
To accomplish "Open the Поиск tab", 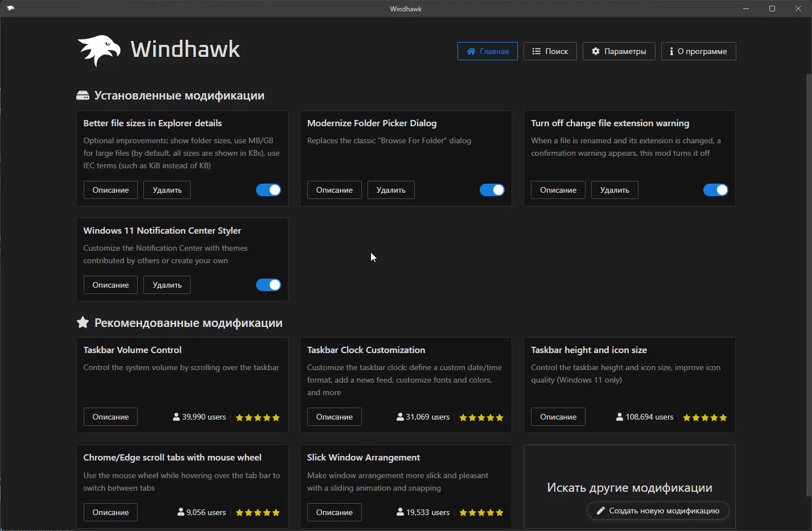I will pos(550,51).
